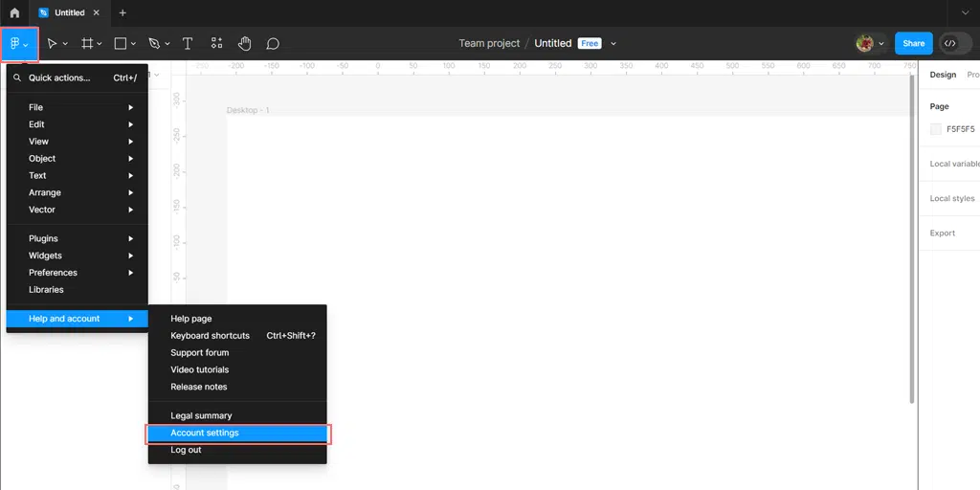Viewport: 980px width, 490px height.
Task: Open the file name dropdown chevron
Action: (x=613, y=44)
